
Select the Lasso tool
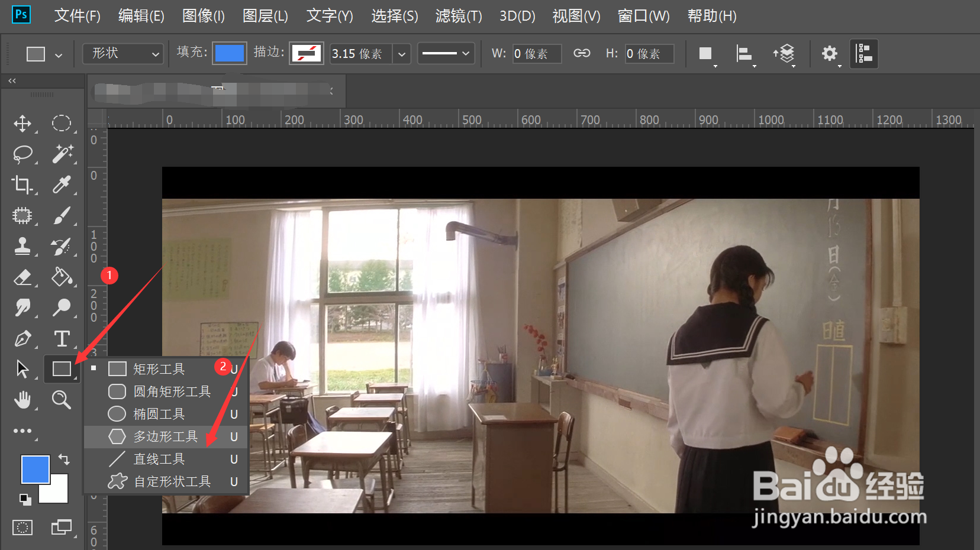(22, 154)
